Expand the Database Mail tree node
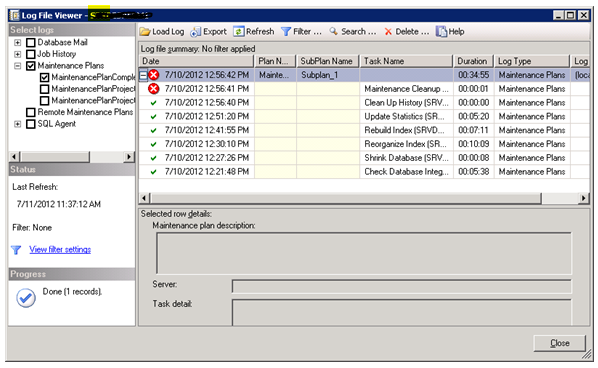 18,42
